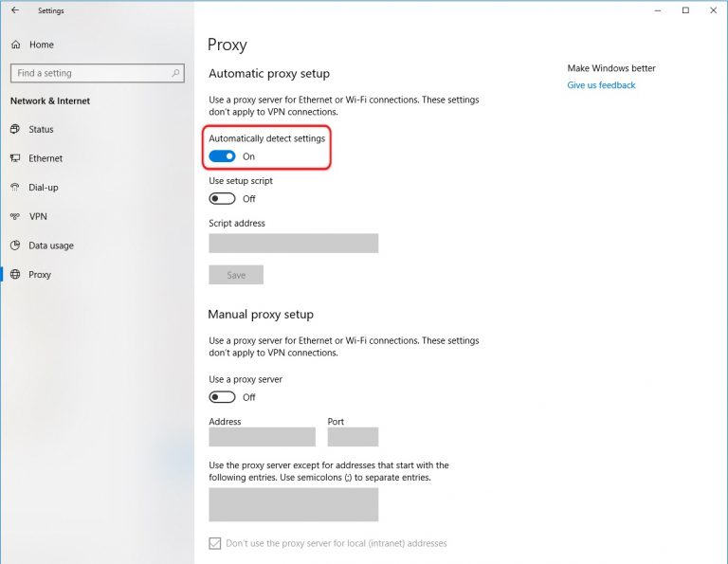
Task: Select the Ethernet monitor icon
Action: [15, 158]
